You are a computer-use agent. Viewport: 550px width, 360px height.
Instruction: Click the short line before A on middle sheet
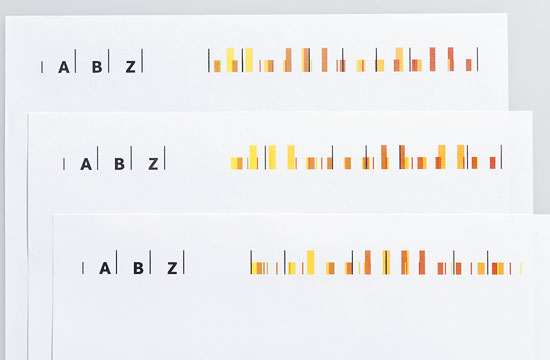pos(64,164)
